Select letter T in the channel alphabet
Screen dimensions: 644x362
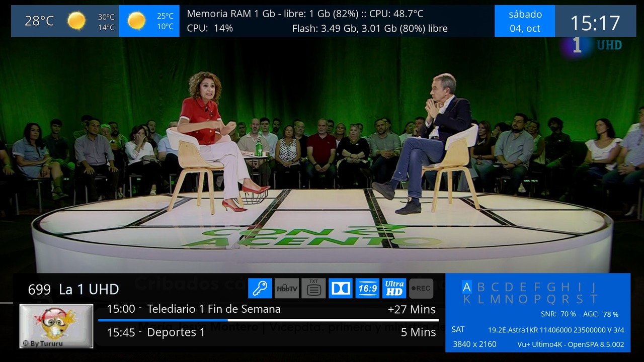coord(593,299)
